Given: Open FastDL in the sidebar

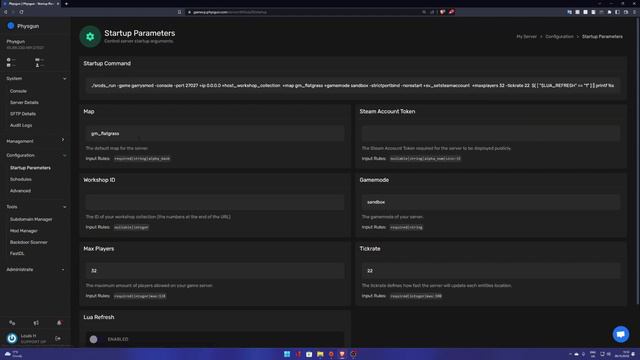Looking at the screenshot, I should click(17, 253).
